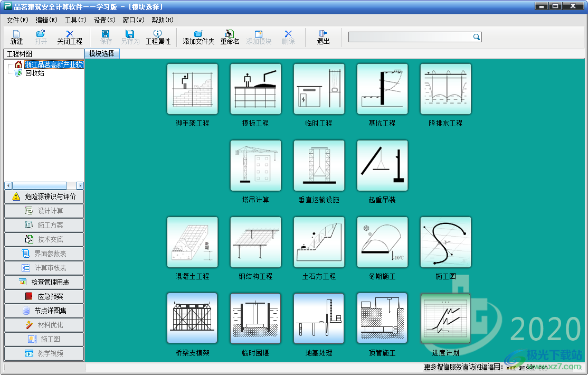
Task: Click 关闭工程 in the toolbar
Action: pos(70,37)
